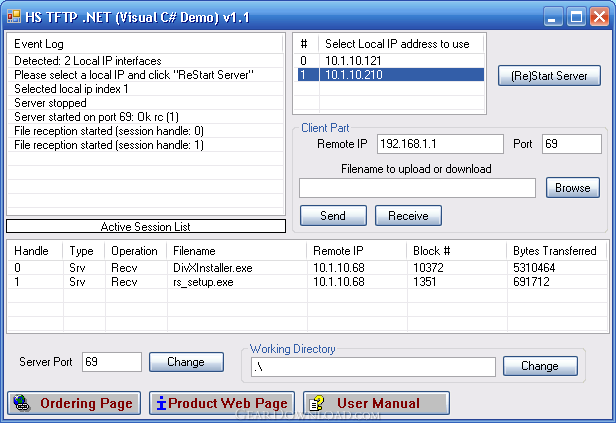The height and width of the screenshot is (423, 616).
Task: Click the Remote IP column header
Action: (x=357, y=251)
